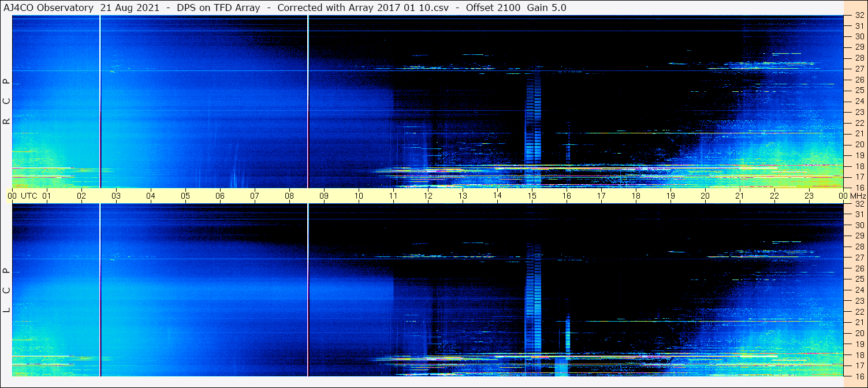Click the 32 MHz tick on LCP scale

(x=859, y=204)
